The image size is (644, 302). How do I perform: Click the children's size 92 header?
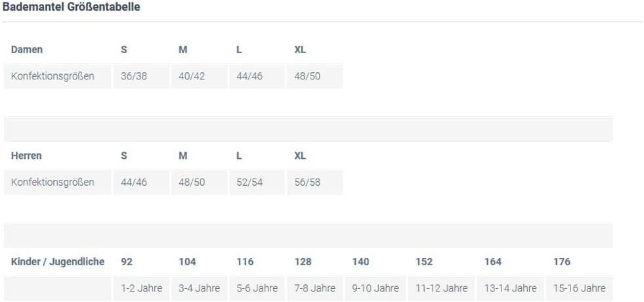(x=127, y=261)
